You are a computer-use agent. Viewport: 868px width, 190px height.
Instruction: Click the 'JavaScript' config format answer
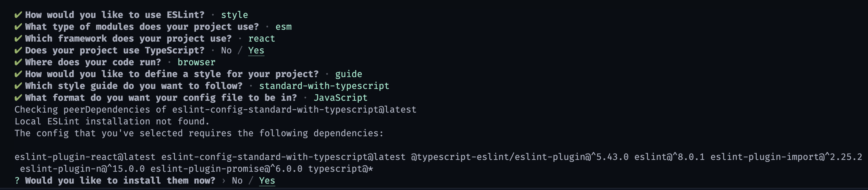(340, 98)
